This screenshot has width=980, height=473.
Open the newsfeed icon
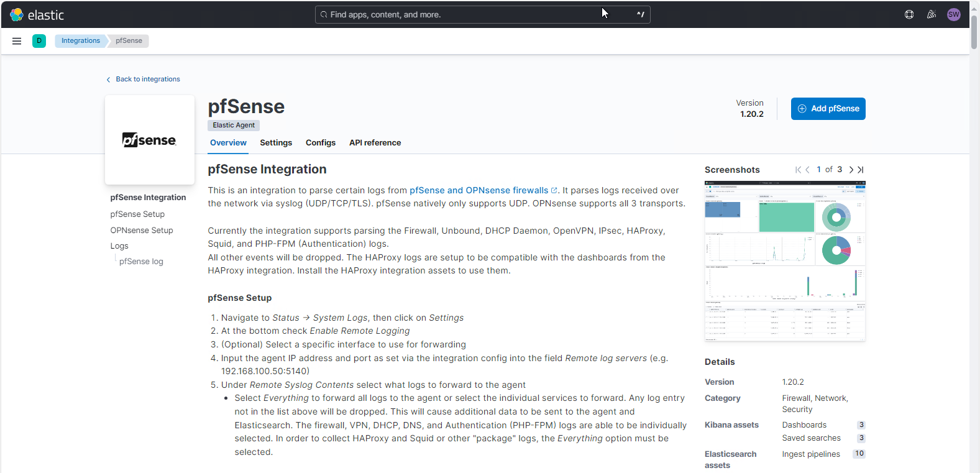pyautogui.click(x=932, y=14)
